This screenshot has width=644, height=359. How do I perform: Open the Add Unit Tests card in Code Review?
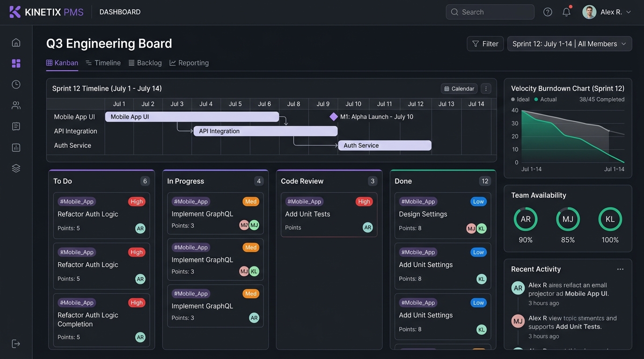point(329,215)
